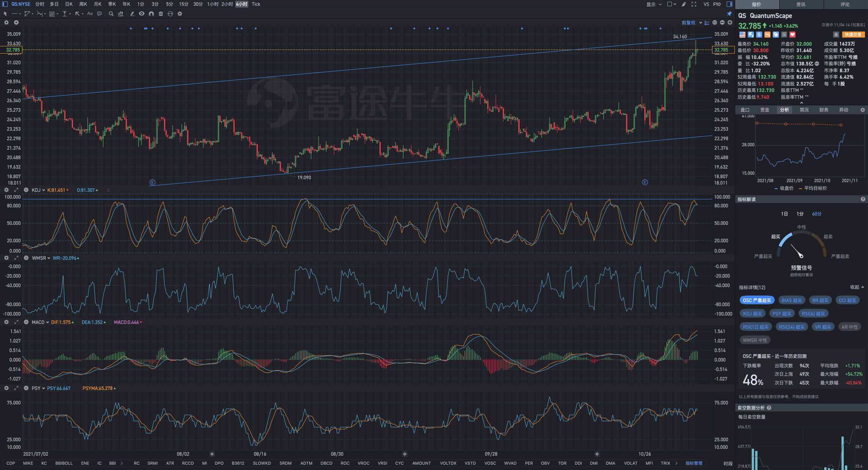This screenshot has height=470, width=868.
Task: Toggle the coordinate axis mode icon
Action: (x=707, y=22)
